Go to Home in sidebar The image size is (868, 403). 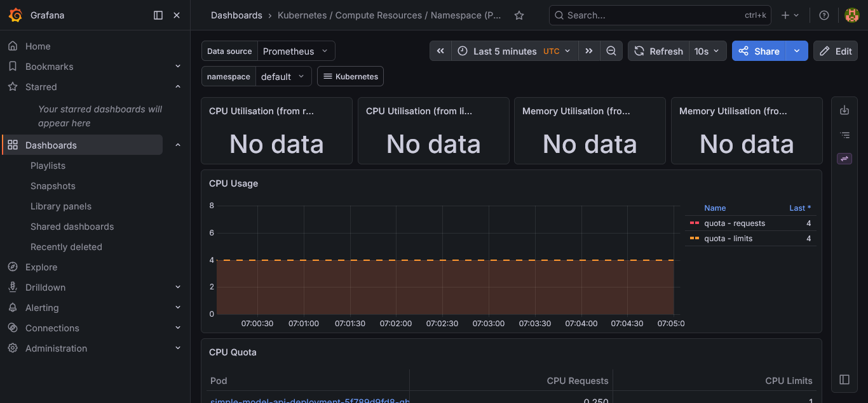tap(37, 46)
